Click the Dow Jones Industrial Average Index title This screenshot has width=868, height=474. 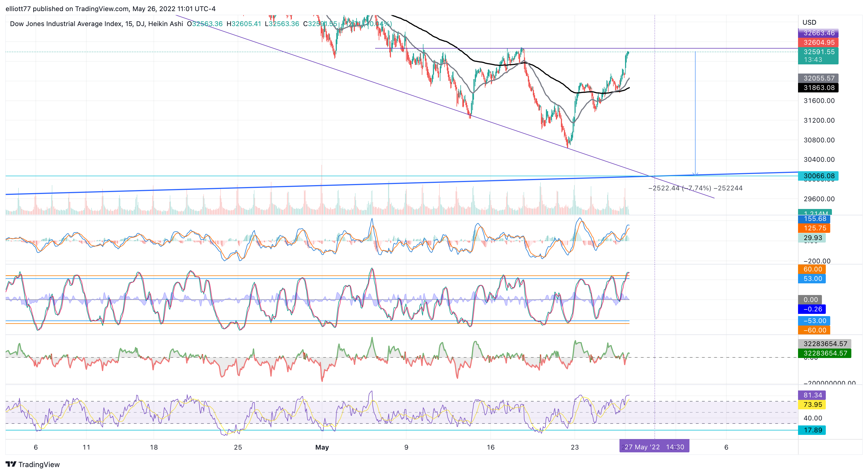click(x=66, y=24)
